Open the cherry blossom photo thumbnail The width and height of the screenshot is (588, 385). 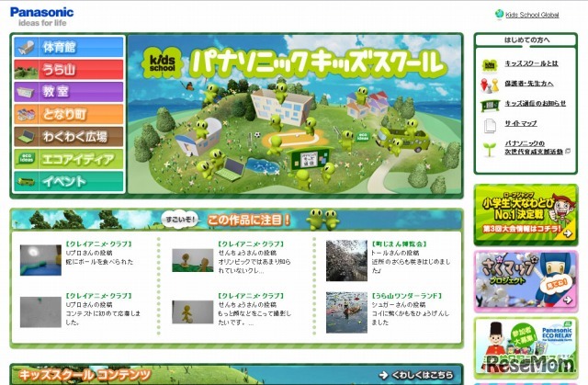346,261
